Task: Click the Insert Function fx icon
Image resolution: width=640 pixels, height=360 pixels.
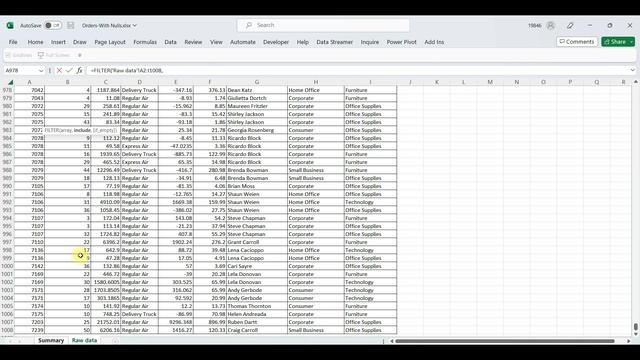Action: coord(79,71)
